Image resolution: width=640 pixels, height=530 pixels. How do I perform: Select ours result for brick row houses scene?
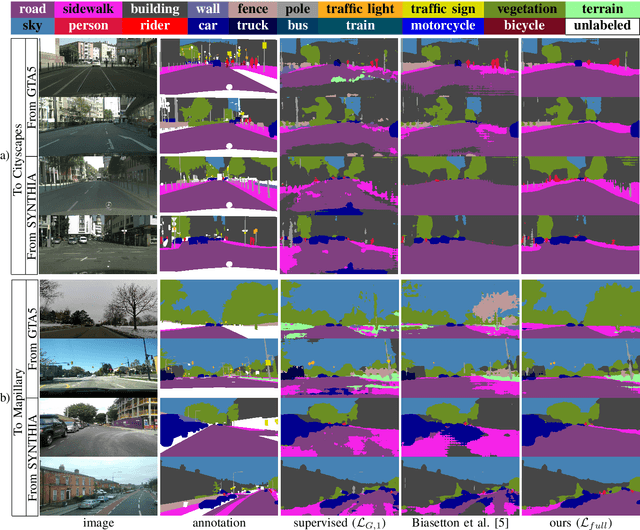click(581, 486)
